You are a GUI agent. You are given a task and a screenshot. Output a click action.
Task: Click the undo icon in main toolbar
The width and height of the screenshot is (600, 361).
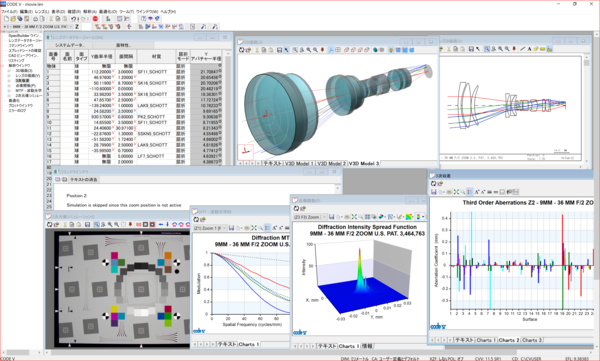tap(73, 18)
